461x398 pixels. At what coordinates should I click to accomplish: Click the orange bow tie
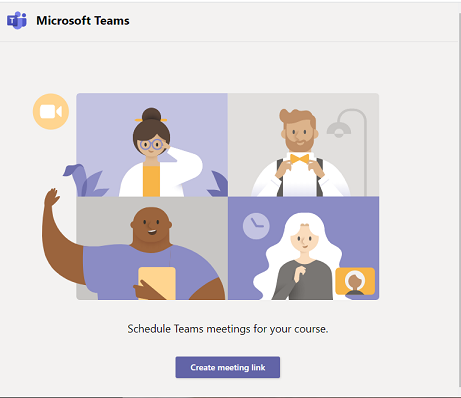click(299, 159)
